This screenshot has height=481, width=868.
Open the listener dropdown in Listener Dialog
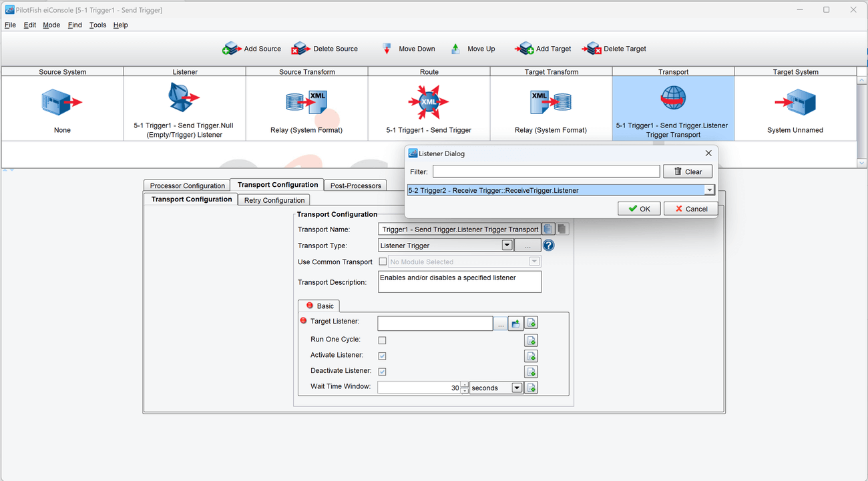point(709,190)
